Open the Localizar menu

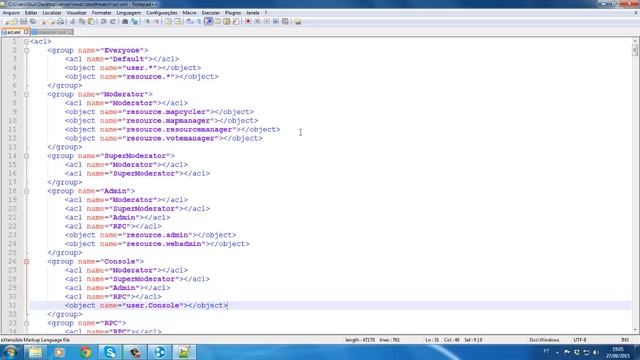pyautogui.click(x=52, y=13)
